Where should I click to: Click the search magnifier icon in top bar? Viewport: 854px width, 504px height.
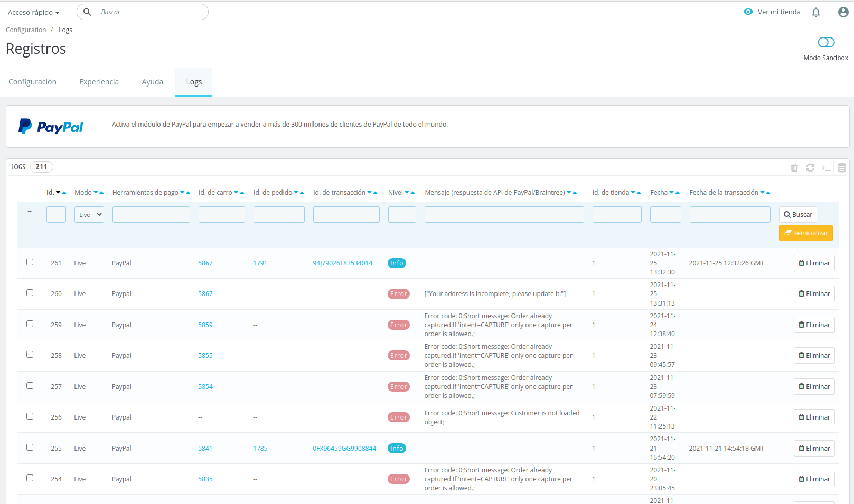point(87,12)
